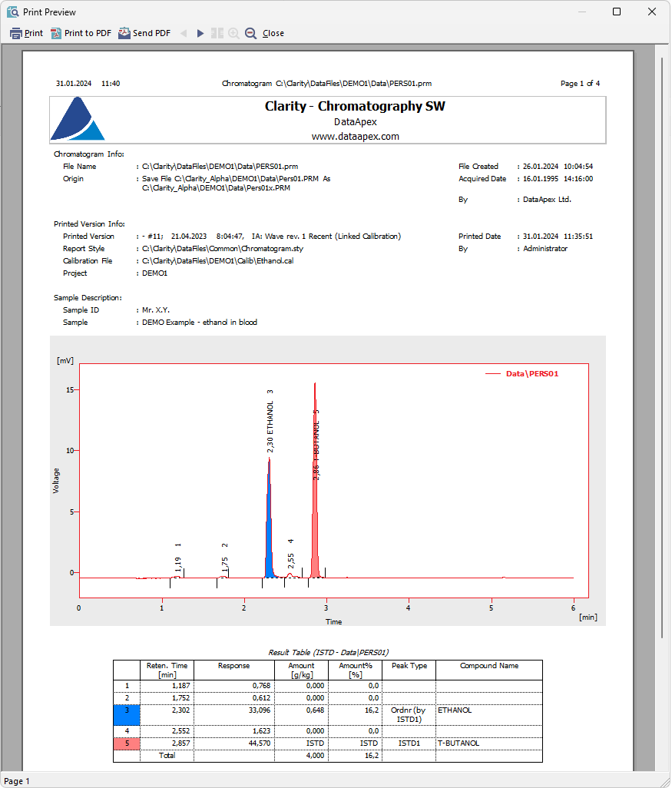The height and width of the screenshot is (788, 672).
Task: Click the 'DataApex Ltd.' author value
Action: (547, 200)
